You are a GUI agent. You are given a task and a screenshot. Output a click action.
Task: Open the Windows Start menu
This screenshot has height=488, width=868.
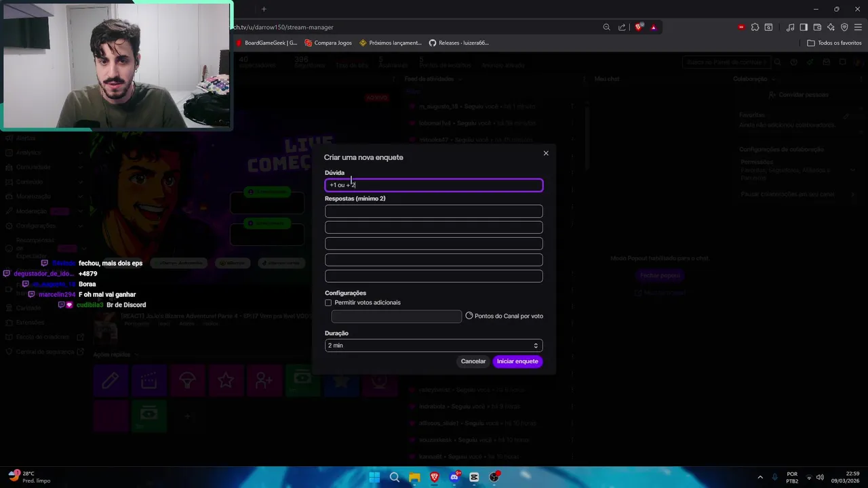374,477
